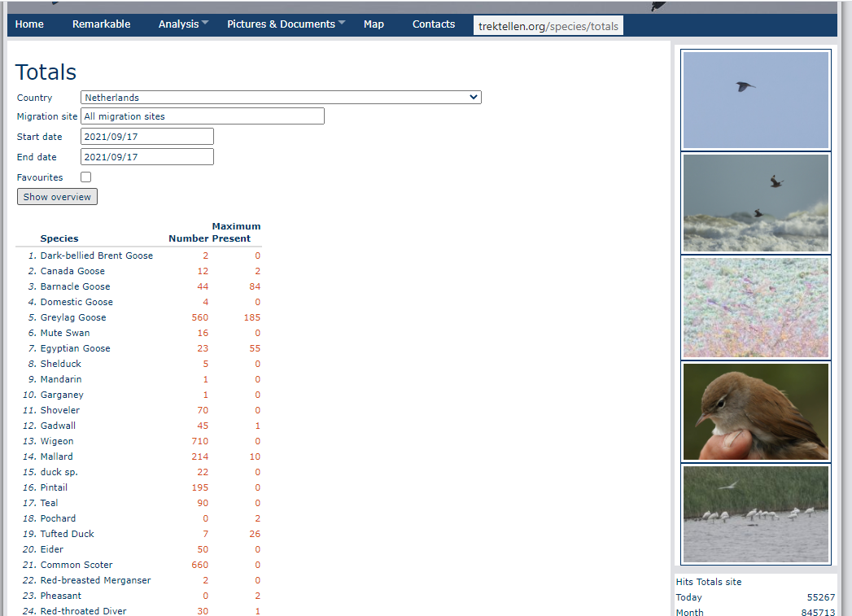Open the Dark-bellied Brent Goose species page
Image resolution: width=852 pixels, height=616 pixels.
(x=95, y=255)
